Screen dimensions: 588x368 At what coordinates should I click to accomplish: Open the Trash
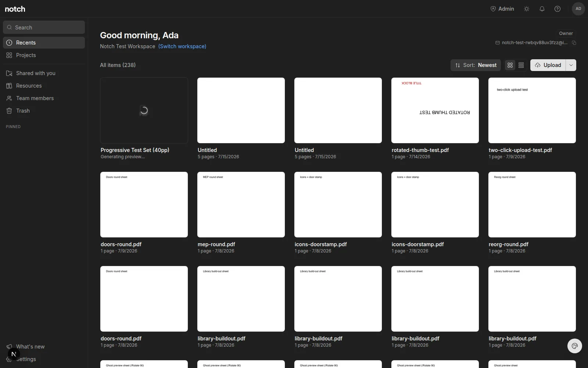pos(44,111)
